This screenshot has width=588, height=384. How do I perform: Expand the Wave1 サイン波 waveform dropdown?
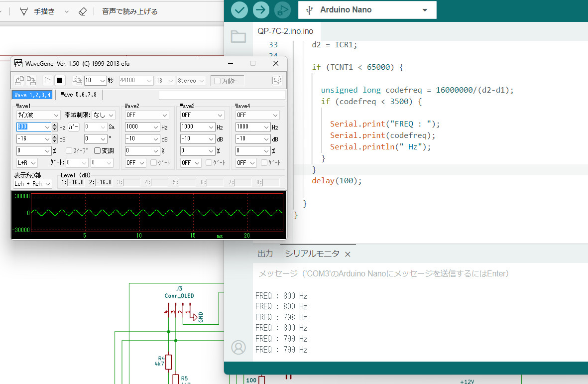(x=38, y=115)
